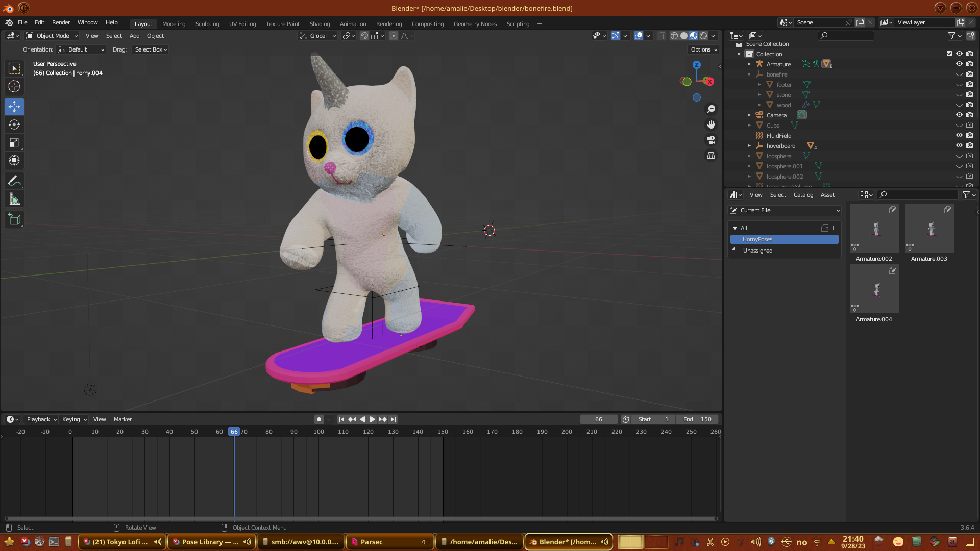The width and height of the screenshot is (980, 551).
Task: Activate the Annotate pencil tool
Action: [x=14, y=181]
